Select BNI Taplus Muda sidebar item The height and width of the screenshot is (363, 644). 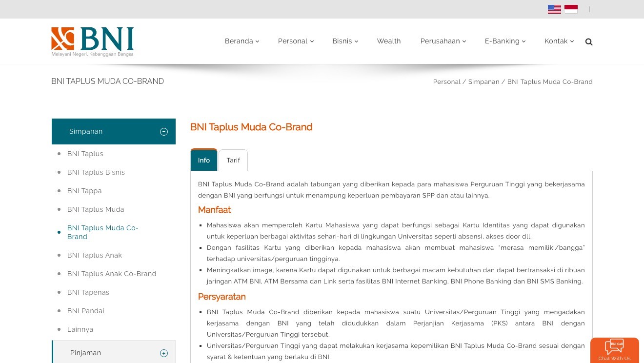point(96,209)
